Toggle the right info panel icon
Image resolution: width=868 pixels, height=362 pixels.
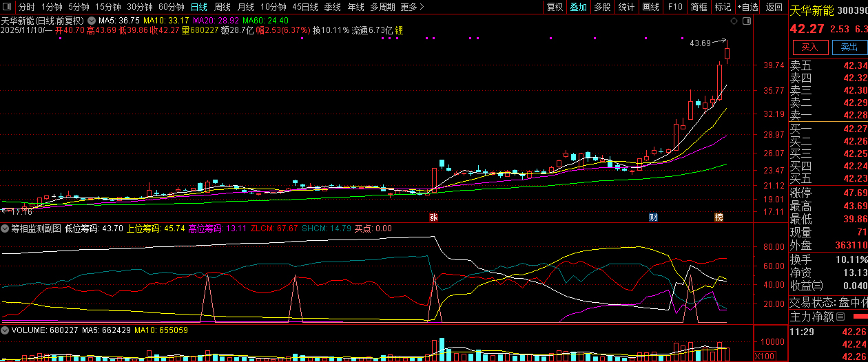746,21
